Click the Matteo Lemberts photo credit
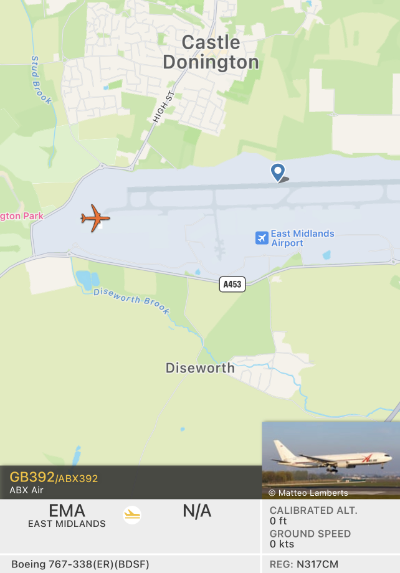 (x=309, y=493)
